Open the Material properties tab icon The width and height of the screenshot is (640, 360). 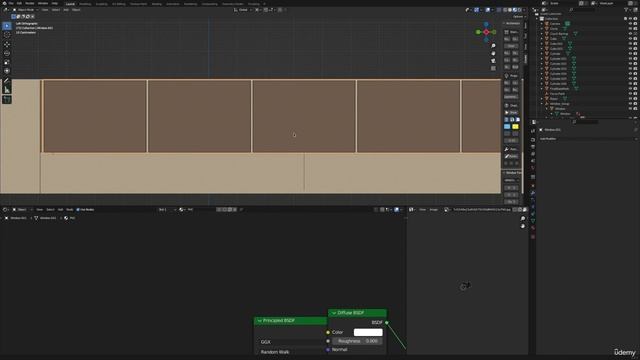point(533,228)
